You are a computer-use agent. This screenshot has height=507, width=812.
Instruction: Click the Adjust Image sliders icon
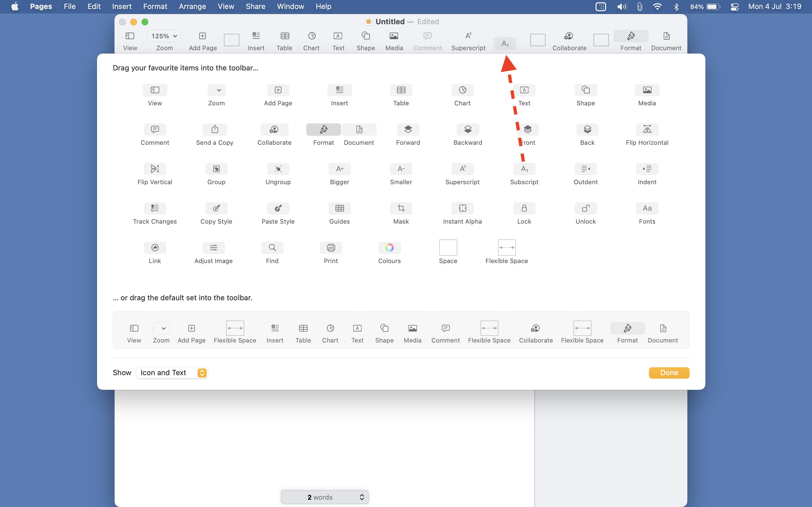213,248
